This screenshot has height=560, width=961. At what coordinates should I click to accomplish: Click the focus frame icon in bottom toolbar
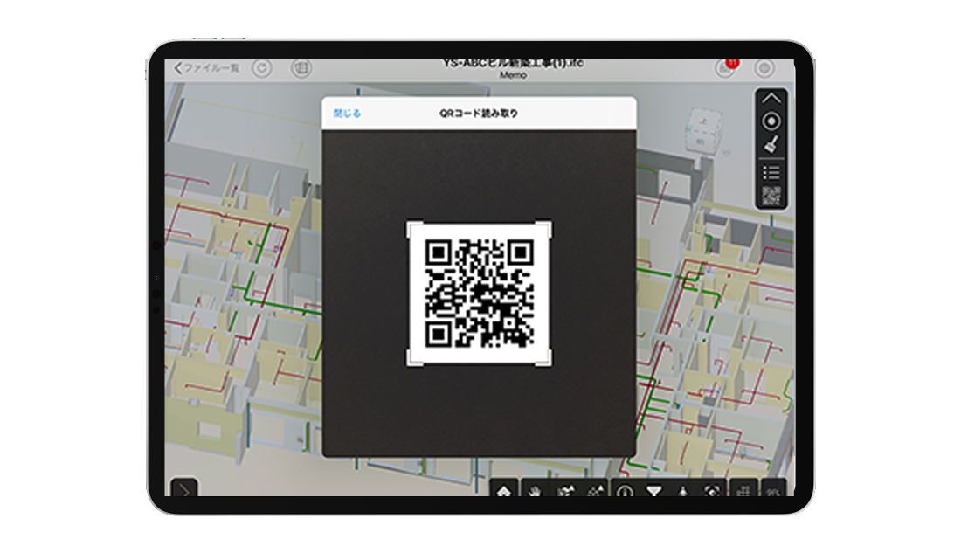tap(713, 492)
